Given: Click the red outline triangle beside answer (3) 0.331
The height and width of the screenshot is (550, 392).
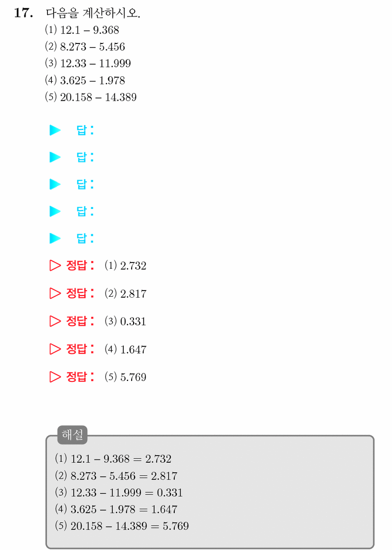Looking at the screenshot, I should click(x=55, y=321).
